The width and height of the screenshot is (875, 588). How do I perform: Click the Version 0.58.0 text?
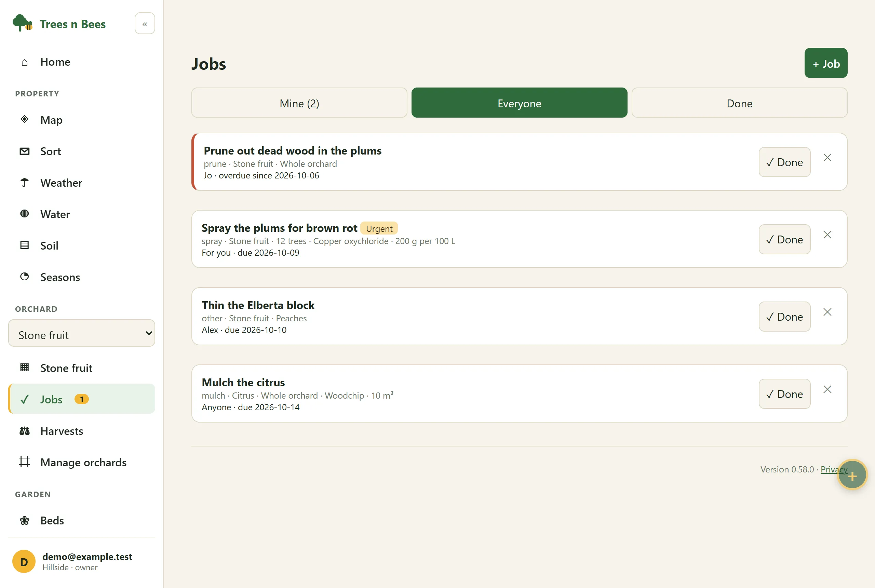click(787, 469)
